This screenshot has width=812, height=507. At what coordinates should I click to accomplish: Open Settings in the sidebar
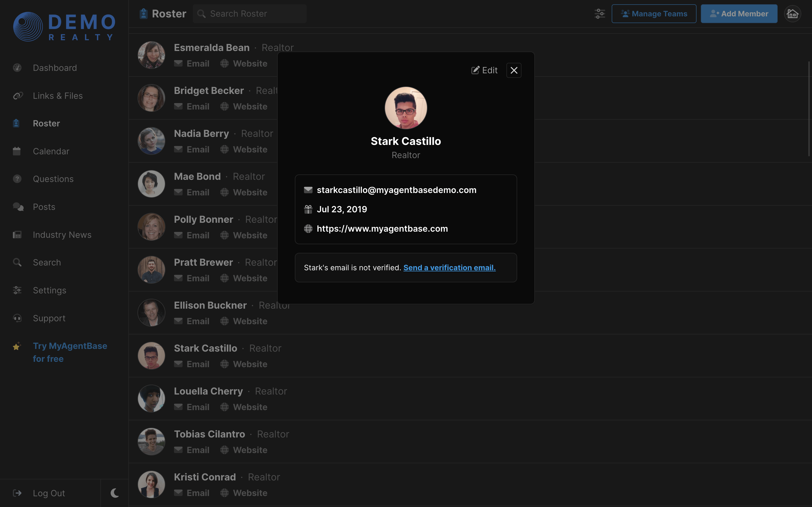point(49,290)
